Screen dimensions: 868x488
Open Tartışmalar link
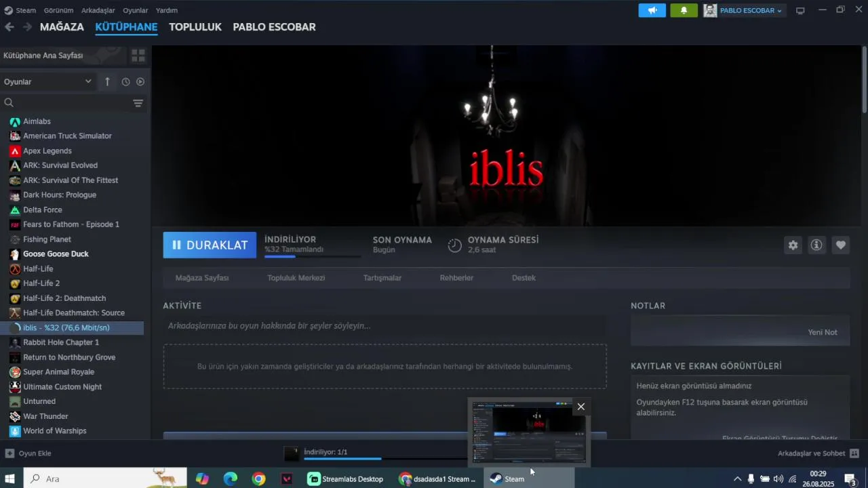[382, 278]
